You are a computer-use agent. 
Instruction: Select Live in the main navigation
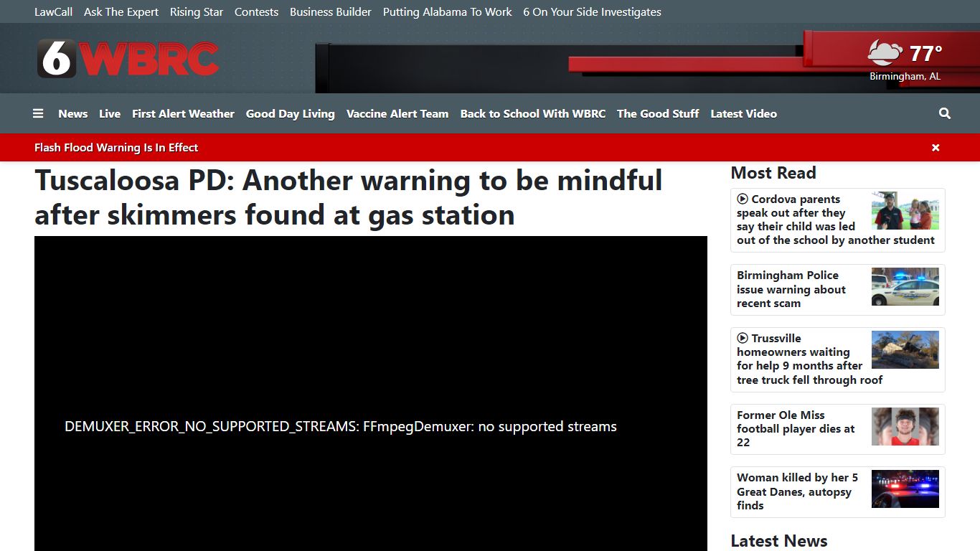coord(110,113)
